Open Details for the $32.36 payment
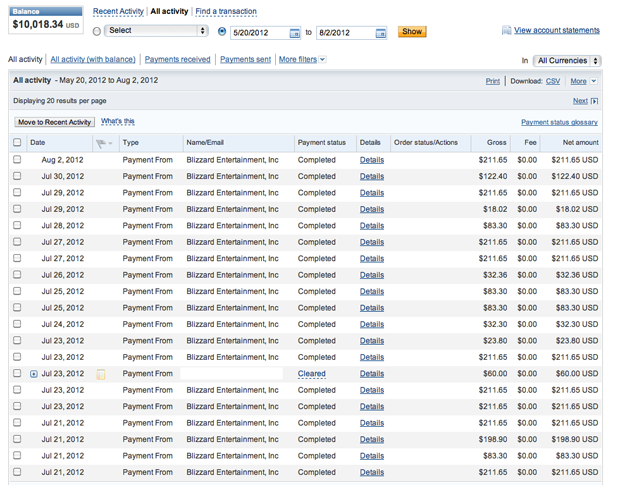Image resolution: width=620 pixels, height=485 pixels. [x=372, y=275]
